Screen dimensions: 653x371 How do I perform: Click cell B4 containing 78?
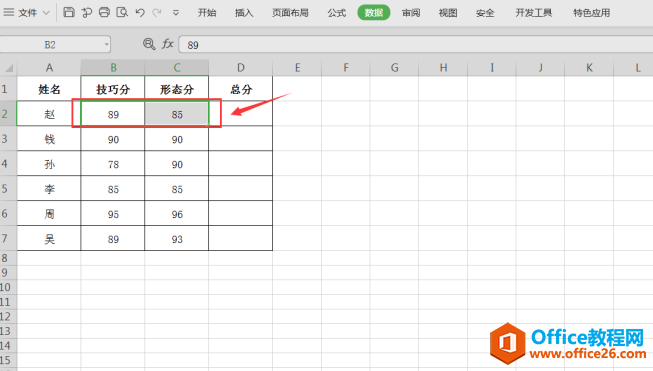coord(113,164)
